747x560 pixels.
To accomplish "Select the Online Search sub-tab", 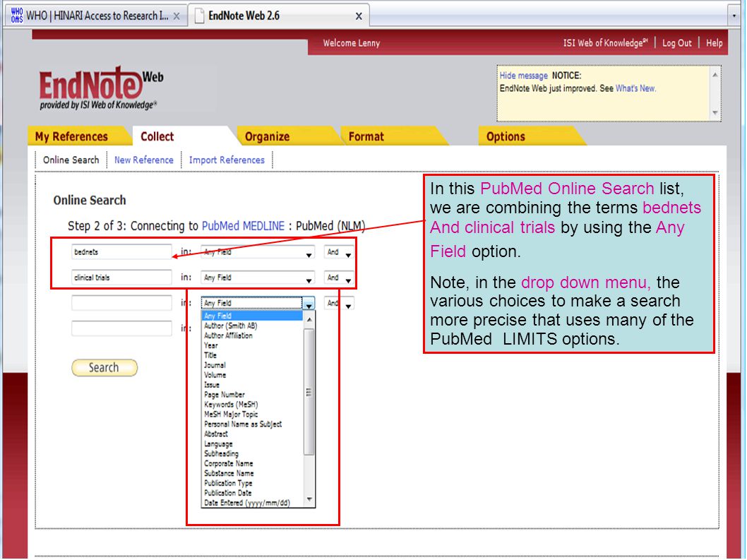I will tap(71, 160).
